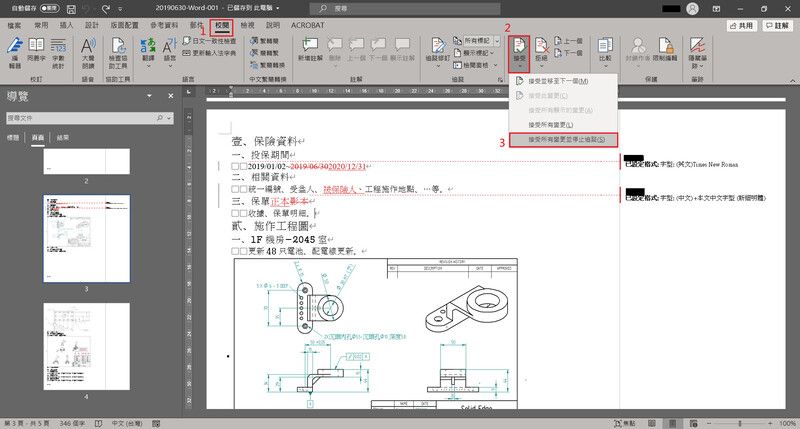The image size is (800, 429).
Task: Click the macro recording status bar icon
Action: [156, 423]
